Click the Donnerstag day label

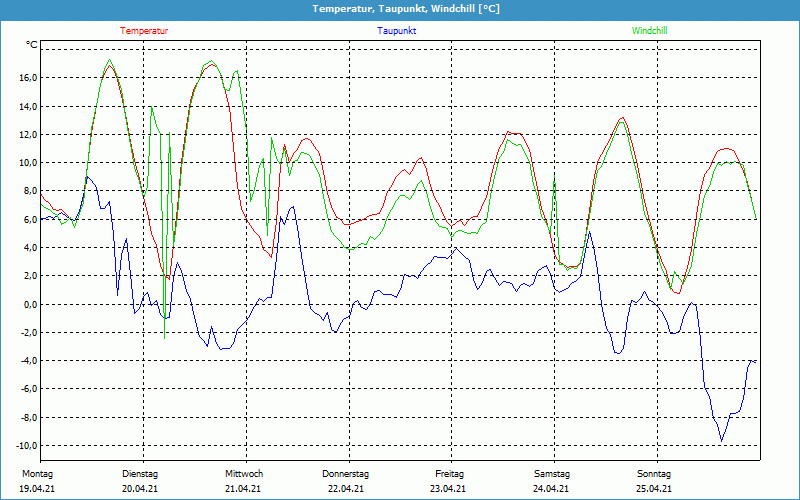[345, 474]
